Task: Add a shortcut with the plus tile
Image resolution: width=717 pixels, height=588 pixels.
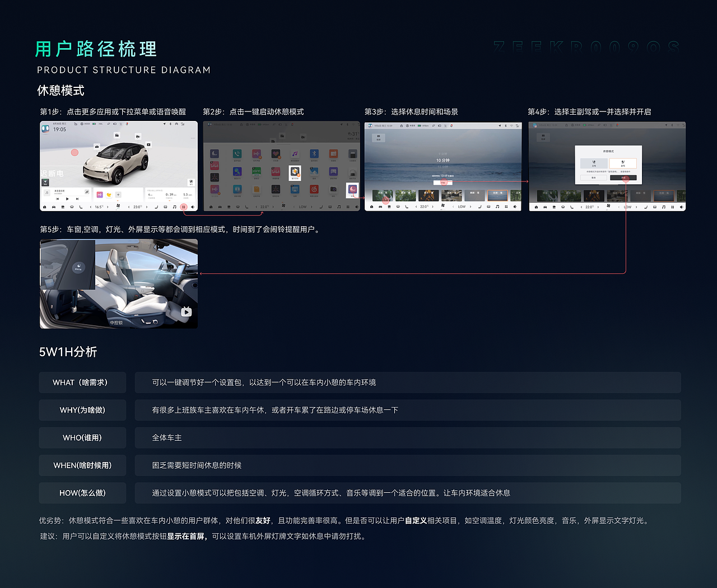Action: coord(118,195)
